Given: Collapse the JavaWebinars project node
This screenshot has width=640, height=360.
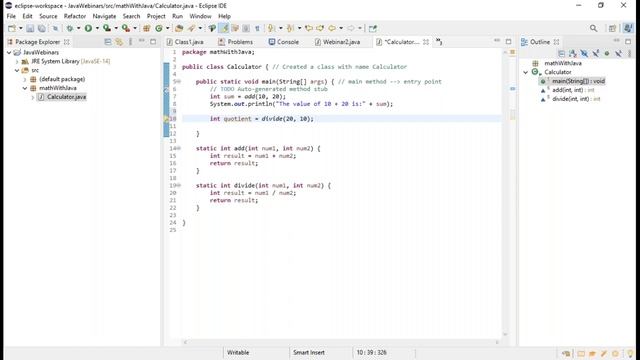Looking at the screenshot, I should point(9,53).
